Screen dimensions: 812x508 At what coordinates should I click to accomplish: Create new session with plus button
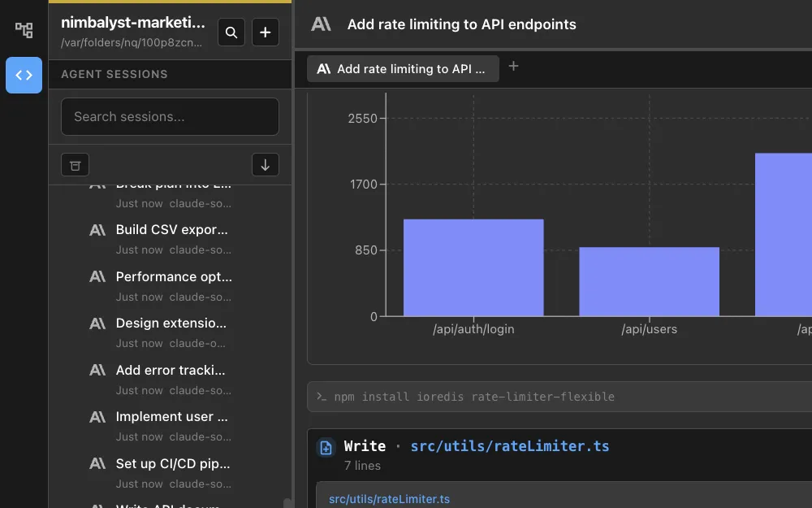(265, 33)
